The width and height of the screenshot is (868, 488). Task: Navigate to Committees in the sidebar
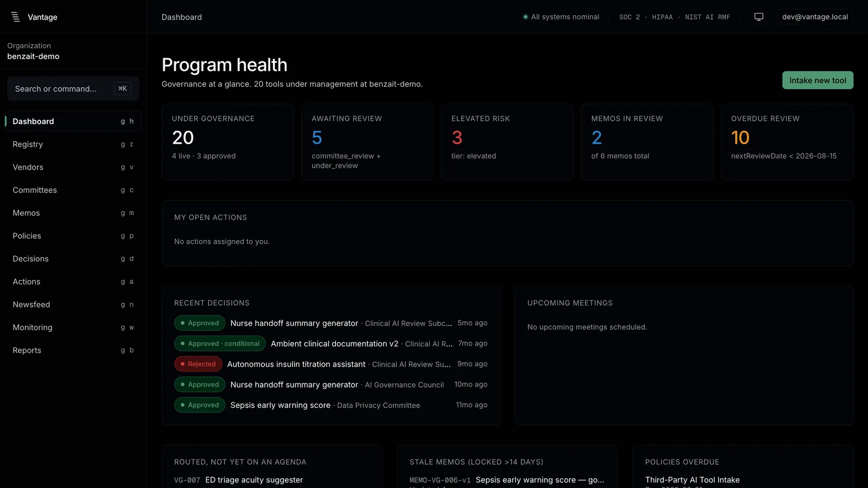click(73, 190)
